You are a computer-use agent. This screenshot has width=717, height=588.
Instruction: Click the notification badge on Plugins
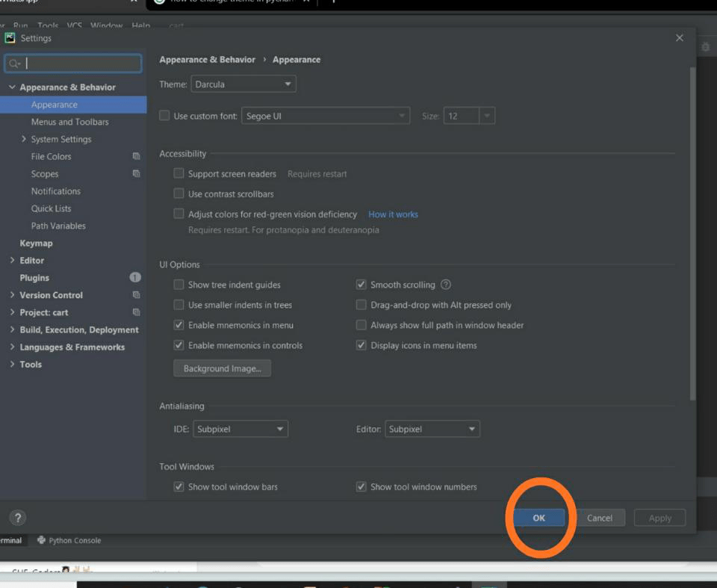point(134,277)
